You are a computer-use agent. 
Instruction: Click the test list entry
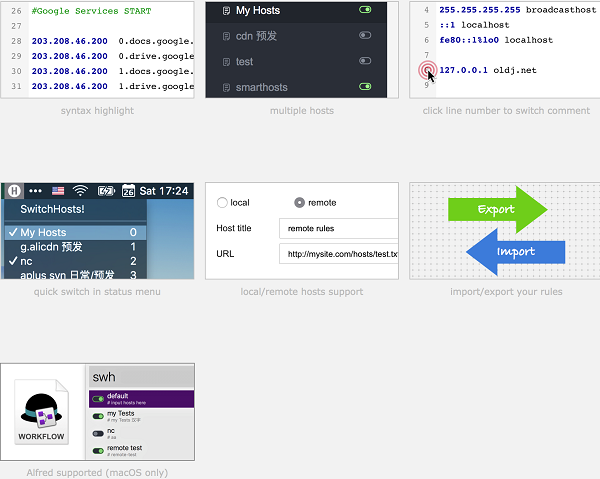(296, 62)
